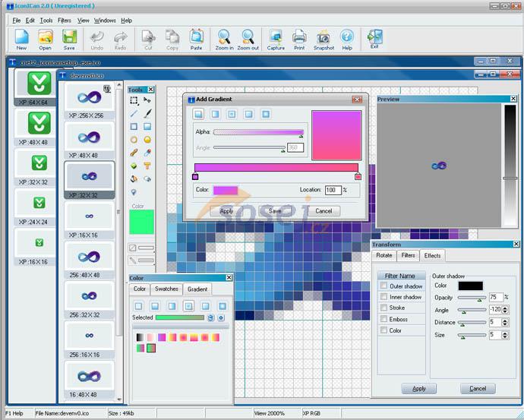Click the Zoom out magnifier icon

pyautogui.click(x=248, y=39)
